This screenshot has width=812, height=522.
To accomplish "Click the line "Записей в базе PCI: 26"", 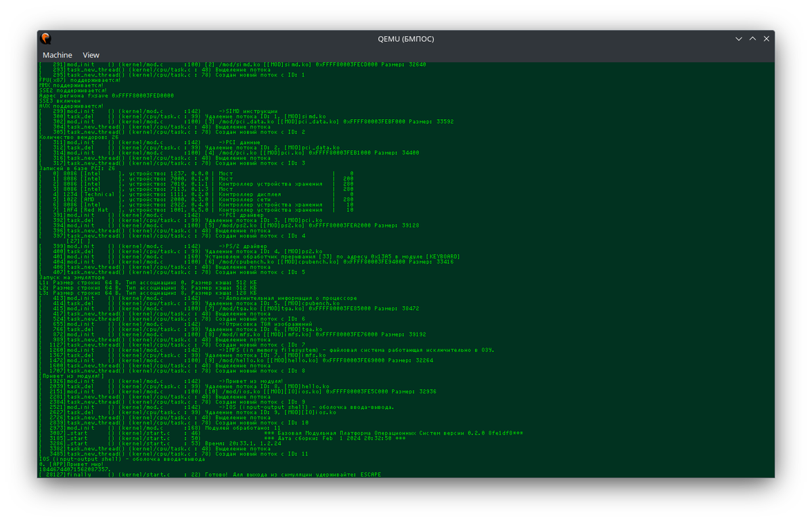I will point(77,168).
